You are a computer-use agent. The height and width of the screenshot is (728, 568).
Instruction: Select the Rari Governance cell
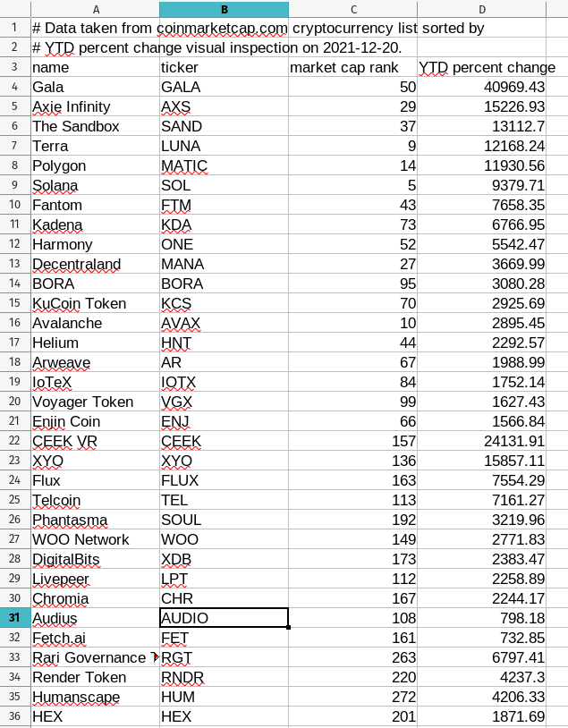point(95,657)
